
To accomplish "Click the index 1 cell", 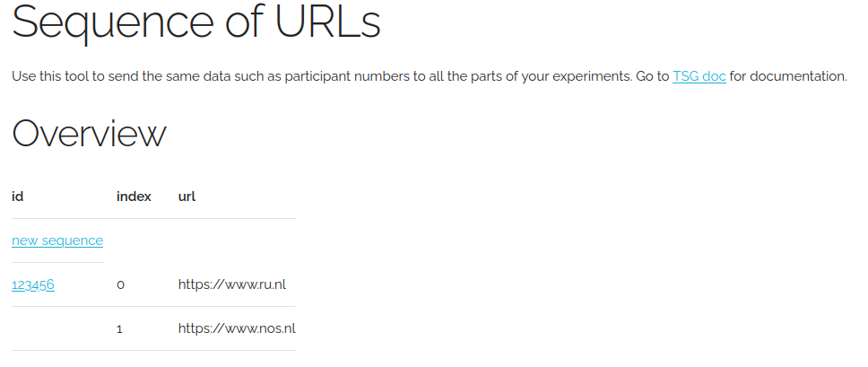I will (x=120, y=328).
